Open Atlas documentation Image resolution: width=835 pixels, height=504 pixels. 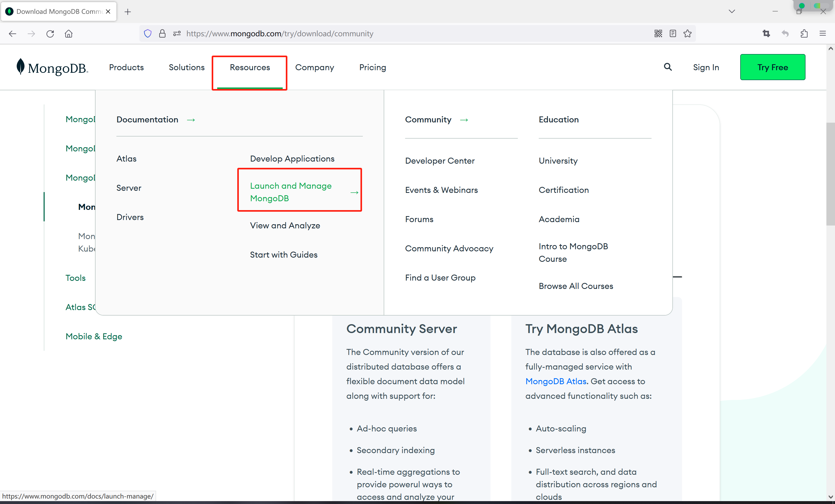click(x=126, y=159)
